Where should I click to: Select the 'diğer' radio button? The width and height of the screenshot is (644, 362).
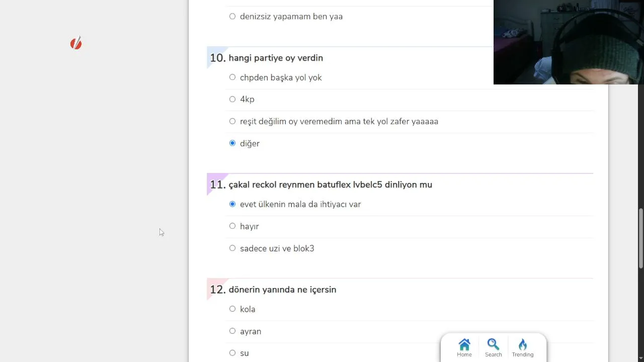(232, 143)
